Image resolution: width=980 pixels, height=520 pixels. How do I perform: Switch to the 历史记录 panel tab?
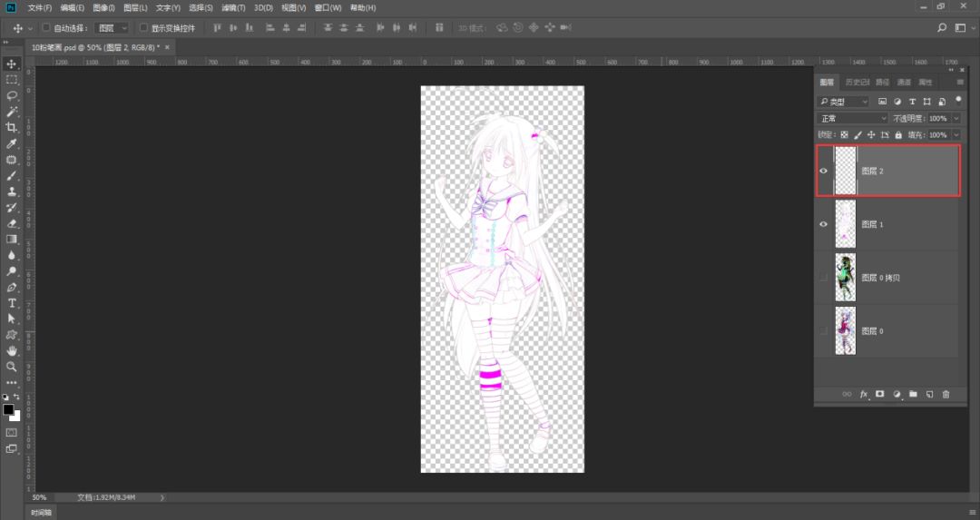coord(856,83)
